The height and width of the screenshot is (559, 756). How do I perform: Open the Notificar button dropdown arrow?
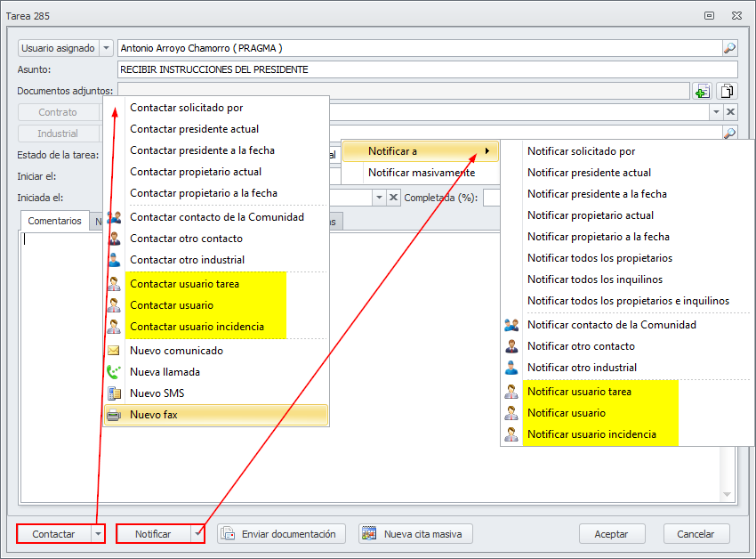point(197,534)
